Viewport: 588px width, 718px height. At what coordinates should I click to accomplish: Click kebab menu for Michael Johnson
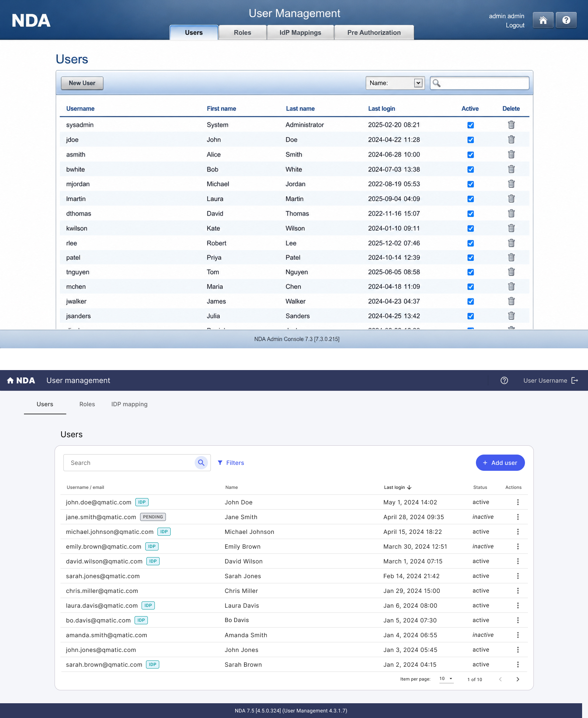coord(518,532)
